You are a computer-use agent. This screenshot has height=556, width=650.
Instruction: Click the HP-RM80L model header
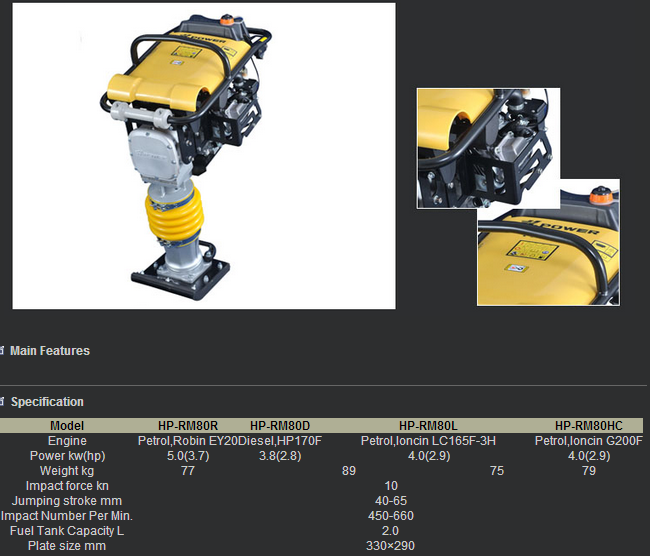pyautogui.click(x=428, y=426)
